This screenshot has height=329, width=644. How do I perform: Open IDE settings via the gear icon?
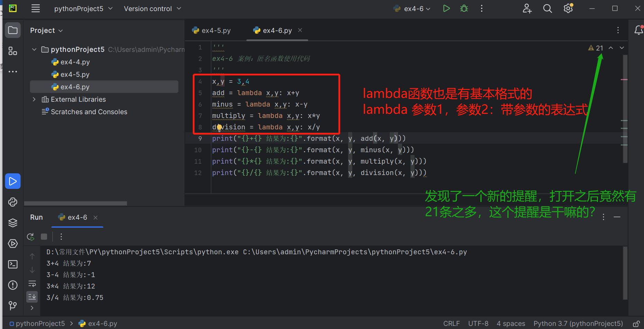pyautogui.click(x=568, y=8)
